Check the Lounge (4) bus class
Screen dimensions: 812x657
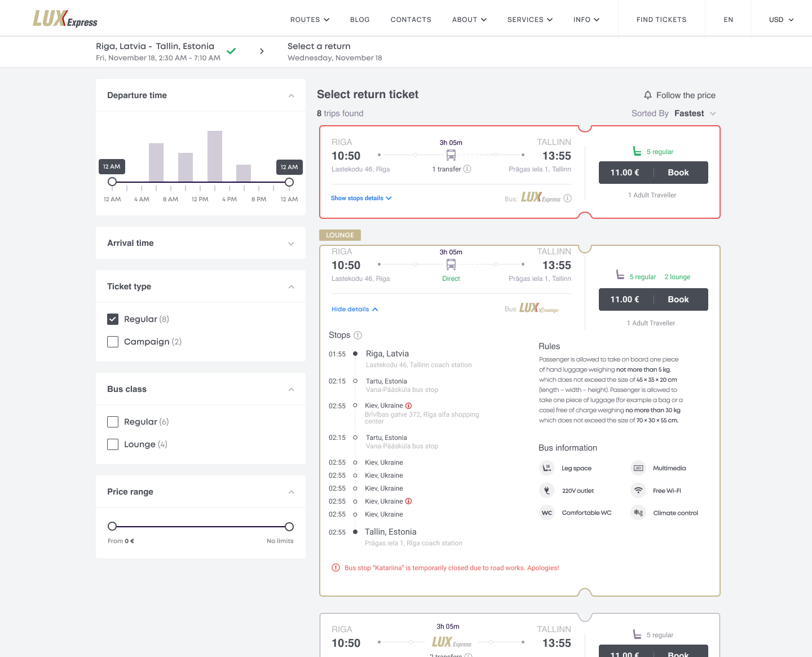point(113,444)
